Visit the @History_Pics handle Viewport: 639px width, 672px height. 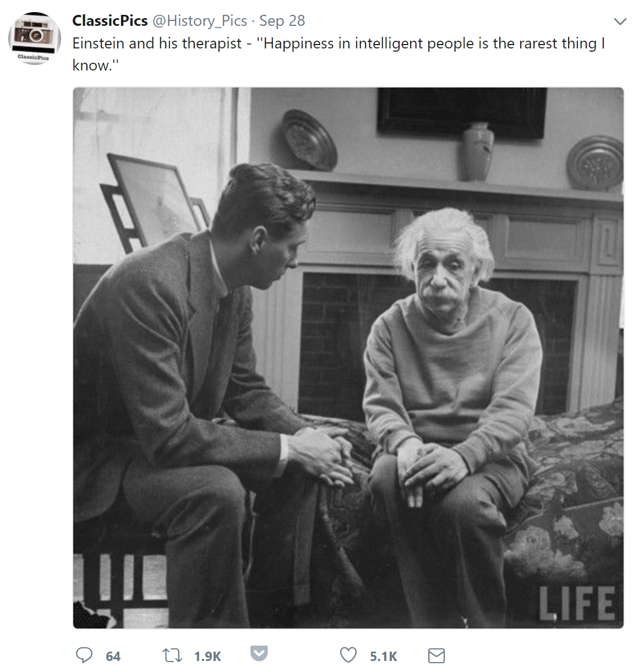(x=200, y=21)
